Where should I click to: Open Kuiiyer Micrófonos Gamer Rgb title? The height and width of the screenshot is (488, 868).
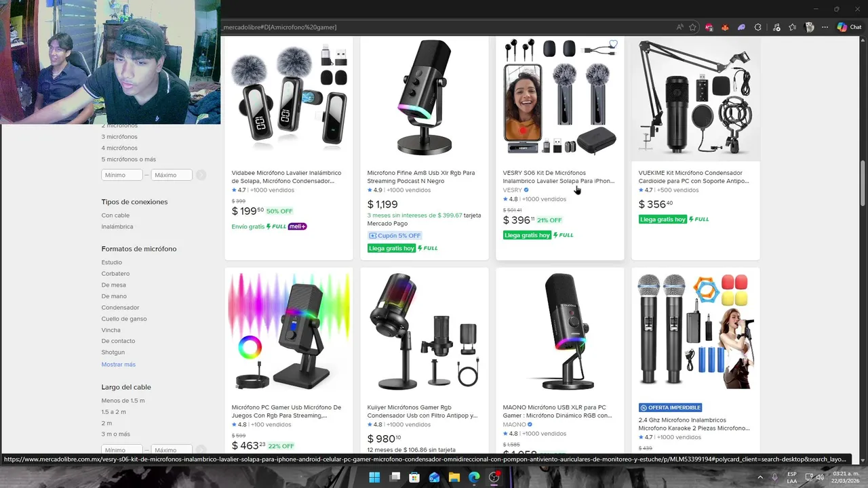[x=422, y=411]
